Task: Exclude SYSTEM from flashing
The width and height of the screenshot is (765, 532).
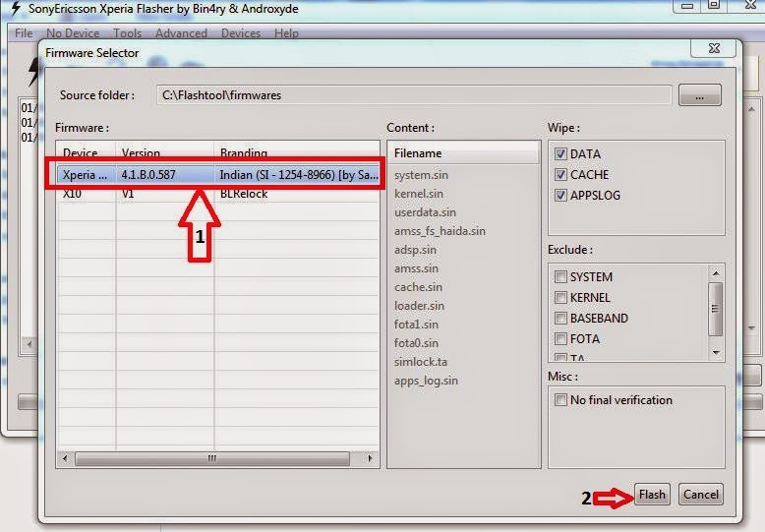Action: tap(560, 276)
